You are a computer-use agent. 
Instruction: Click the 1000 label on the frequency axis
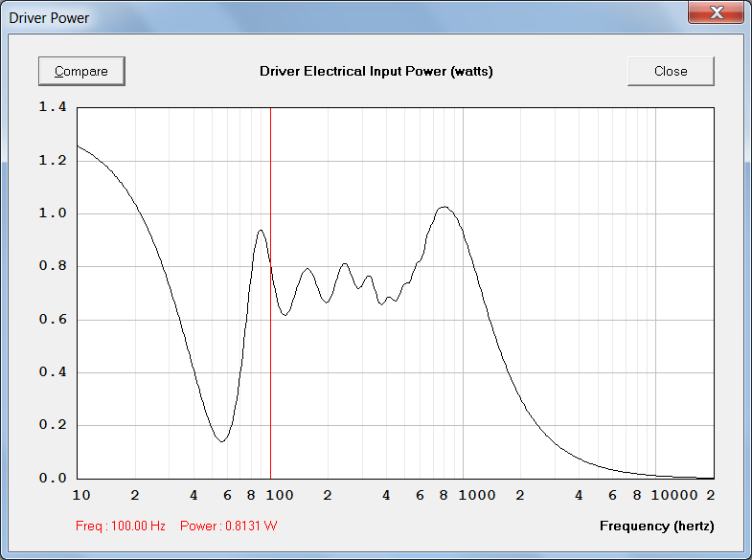pos(477,495)
